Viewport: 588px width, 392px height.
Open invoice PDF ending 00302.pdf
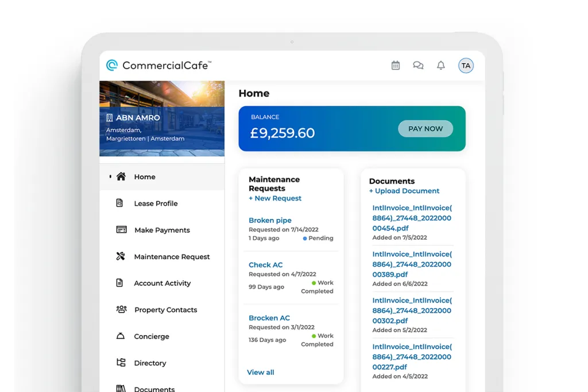point(412,310)
